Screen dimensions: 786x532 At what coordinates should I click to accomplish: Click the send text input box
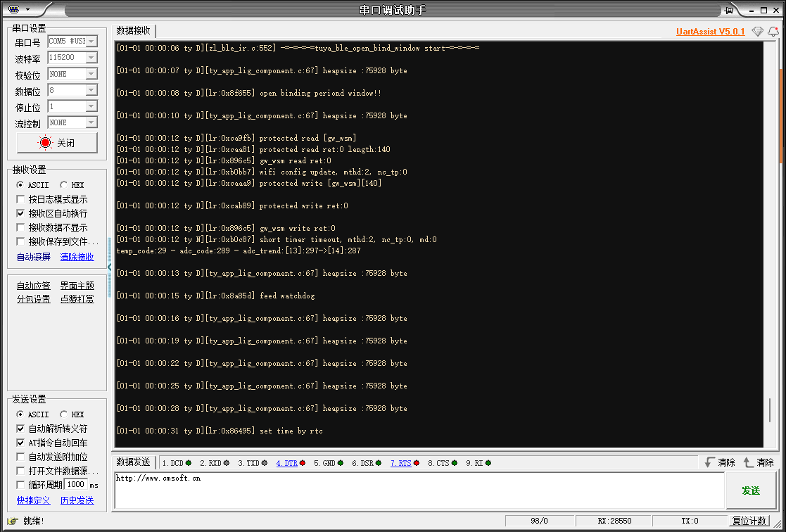(x=419, y=491)
